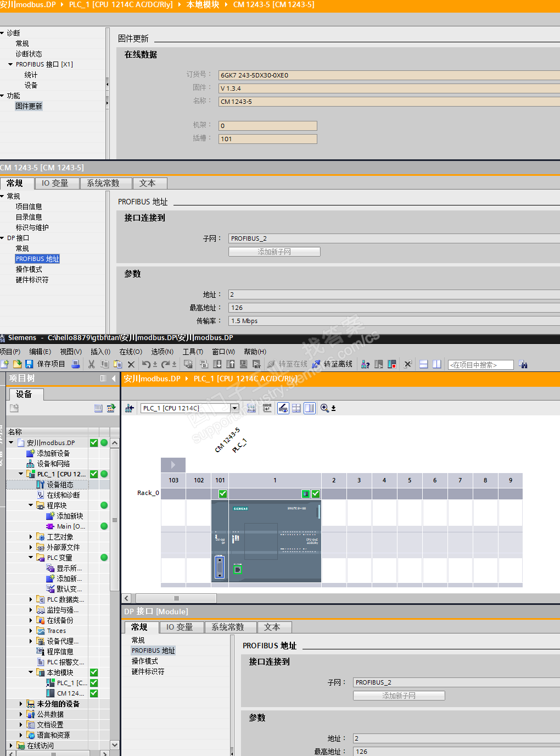Click the search icon beside project search
Screen dimensions: 560x756
click(523, 364)
